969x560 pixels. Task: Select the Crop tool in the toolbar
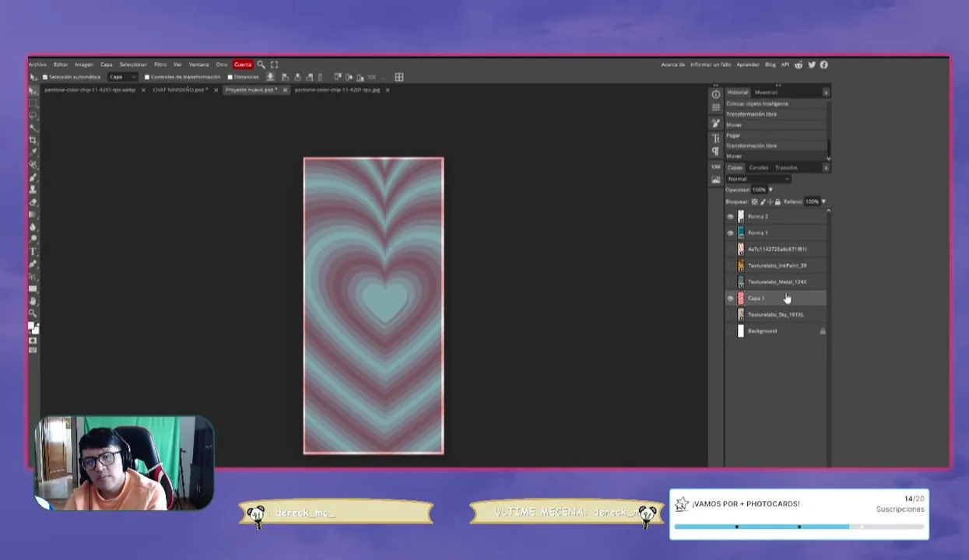click(33, 140)
